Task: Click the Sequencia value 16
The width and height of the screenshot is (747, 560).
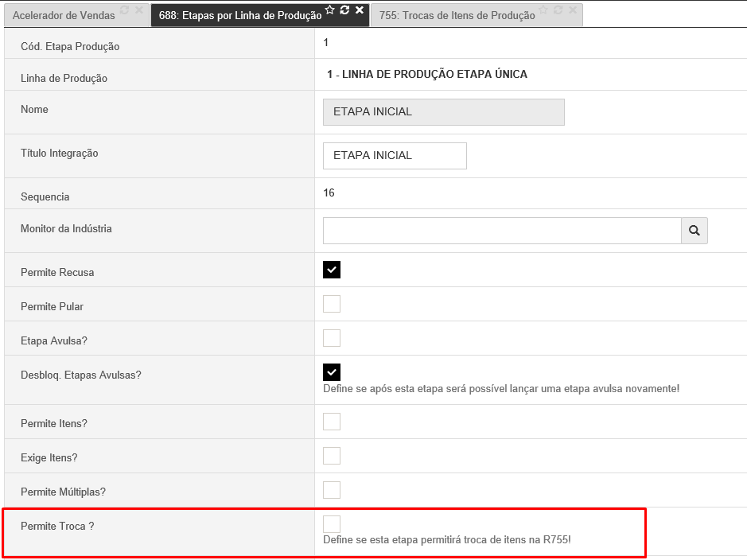Action: pyautogui.click(x=329, y=192)
